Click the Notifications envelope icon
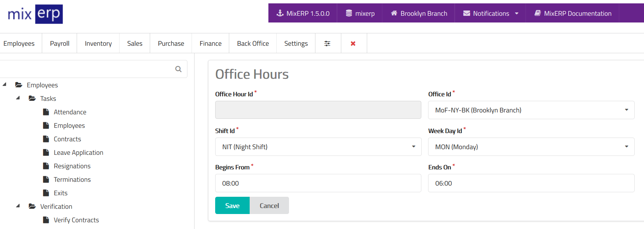 [467, 13]
